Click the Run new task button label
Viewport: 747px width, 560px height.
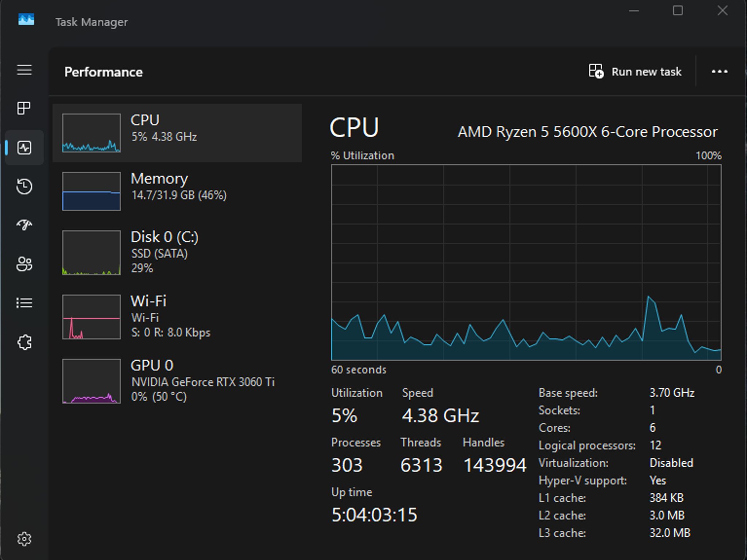point(646,72)
